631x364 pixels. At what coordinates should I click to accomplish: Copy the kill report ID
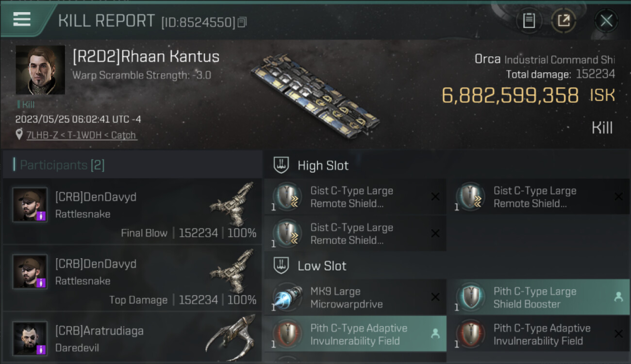point(242,22)
